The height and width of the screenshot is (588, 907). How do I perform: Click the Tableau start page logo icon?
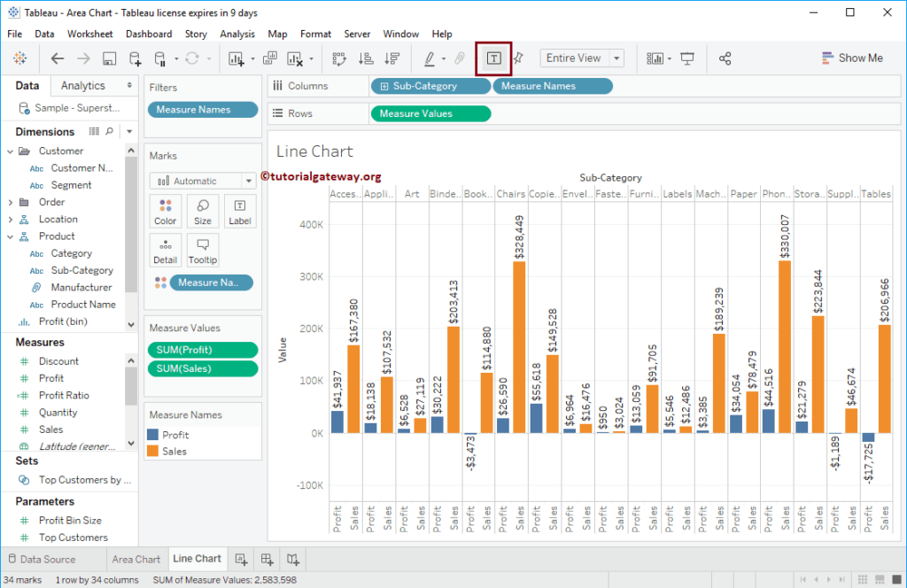pyautogui.click(x=19, y=58)
